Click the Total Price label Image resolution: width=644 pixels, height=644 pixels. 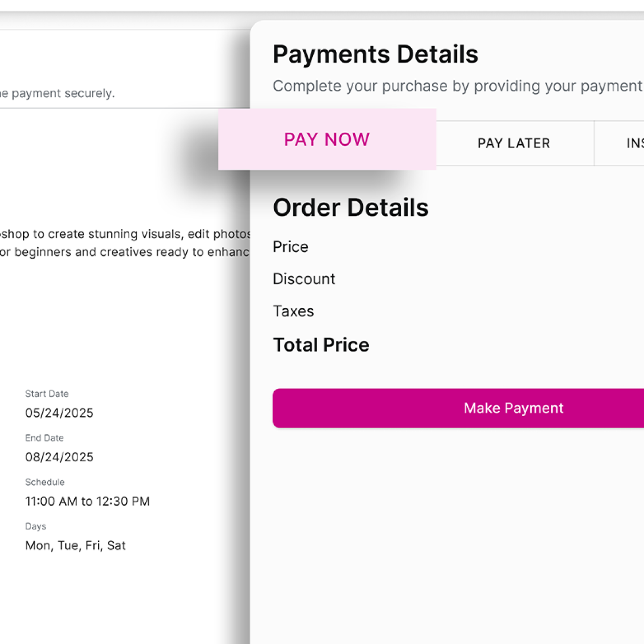pyautogui.click(x=321, y=345)
